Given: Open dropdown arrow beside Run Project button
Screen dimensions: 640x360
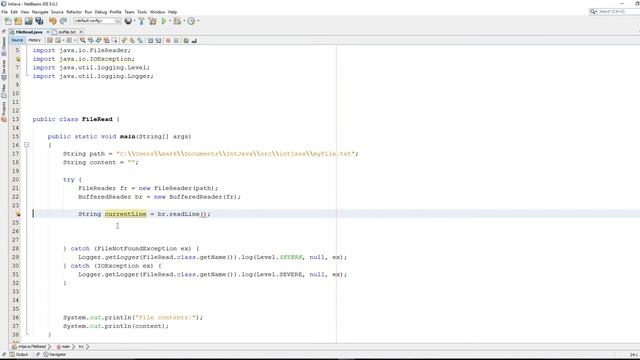Looking at the screenshot, I should tap(170, 21).
